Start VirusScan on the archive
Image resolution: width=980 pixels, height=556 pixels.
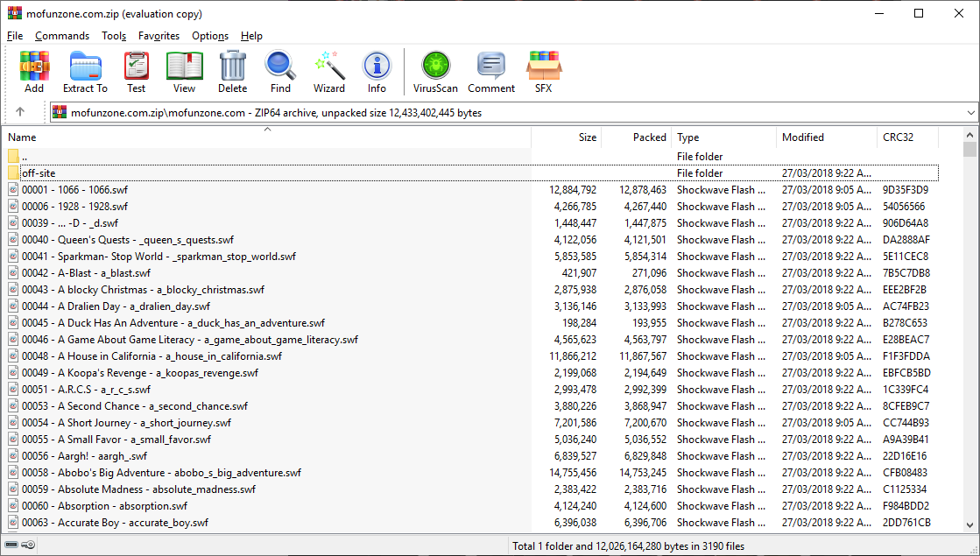(x=435, y=71)
